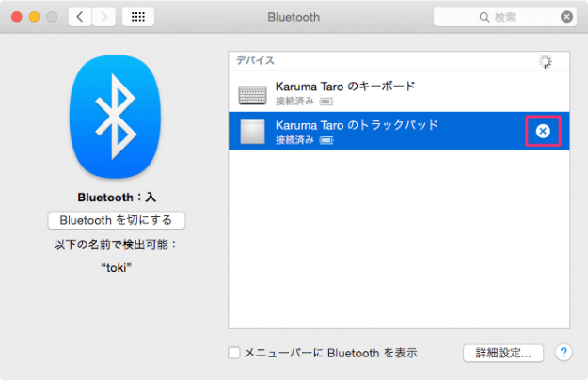Go back using the left chevron
Image resolution: width=588 pixels, height=380 pixels.
[80, 17]
